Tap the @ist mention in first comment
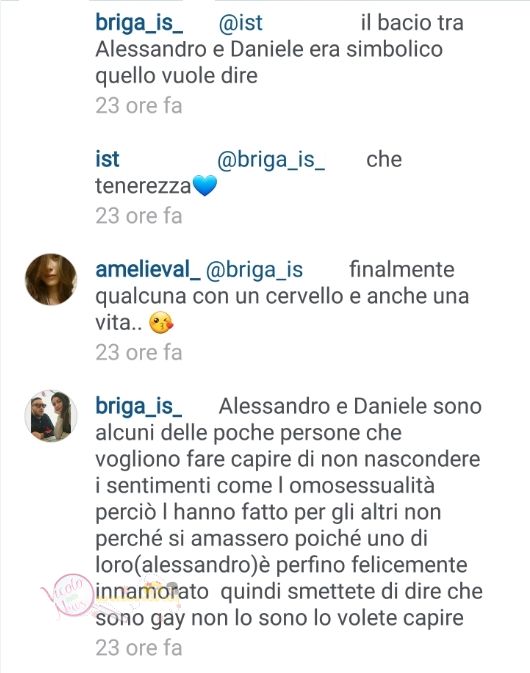 [x=240, y=23]
